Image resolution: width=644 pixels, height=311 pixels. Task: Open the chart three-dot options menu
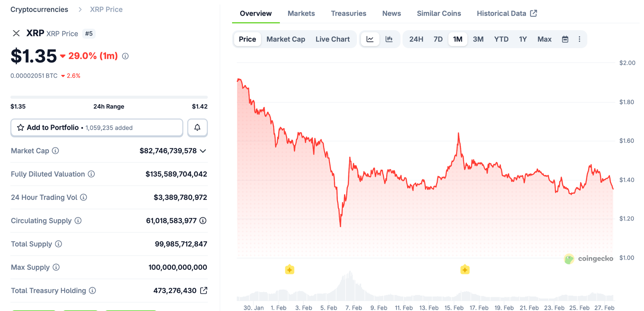tap(579, 39)
